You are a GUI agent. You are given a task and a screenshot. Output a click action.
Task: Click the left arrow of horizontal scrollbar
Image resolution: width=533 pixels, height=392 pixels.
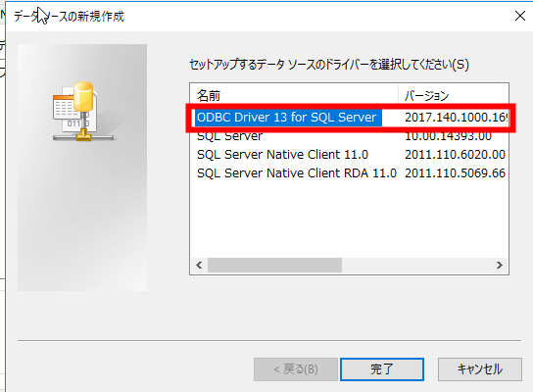tap(199, 266)
